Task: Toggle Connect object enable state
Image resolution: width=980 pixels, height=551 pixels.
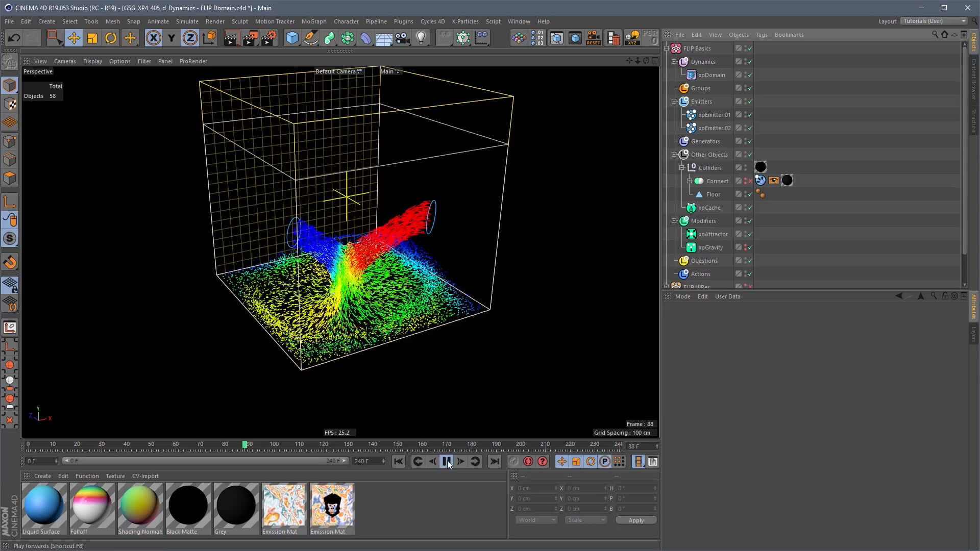Action: pyautogui.click(x=750, y=181)
